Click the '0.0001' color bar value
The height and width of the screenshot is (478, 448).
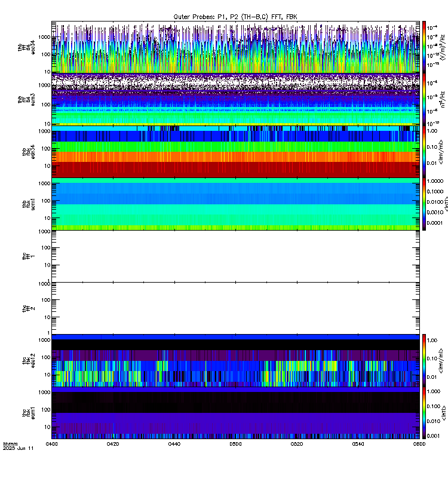coord(435,223)
